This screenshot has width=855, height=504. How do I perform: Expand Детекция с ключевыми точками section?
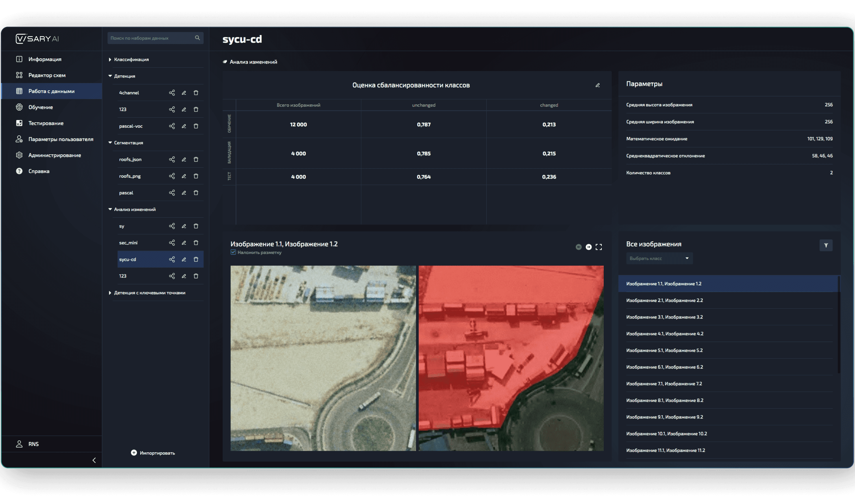point(110,293)
